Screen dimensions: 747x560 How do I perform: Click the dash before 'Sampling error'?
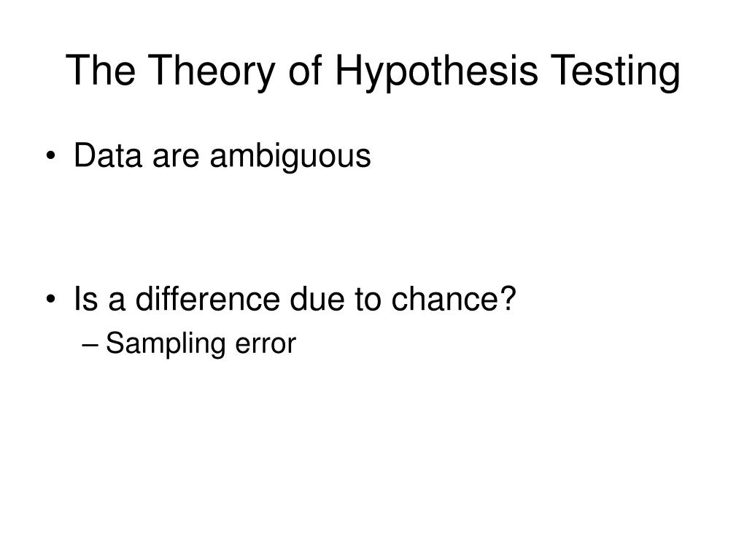point(90,345)
